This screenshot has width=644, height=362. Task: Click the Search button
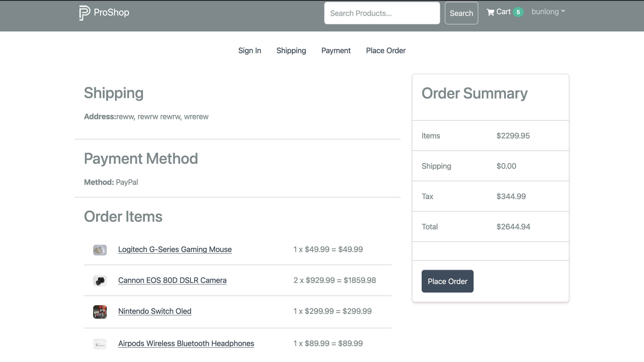point(461,13)
